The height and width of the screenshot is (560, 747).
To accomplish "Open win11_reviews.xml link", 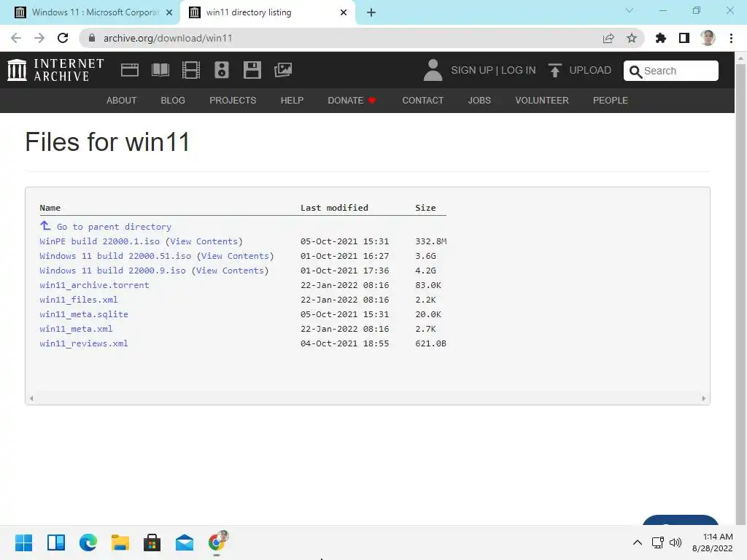I will 84,343.
